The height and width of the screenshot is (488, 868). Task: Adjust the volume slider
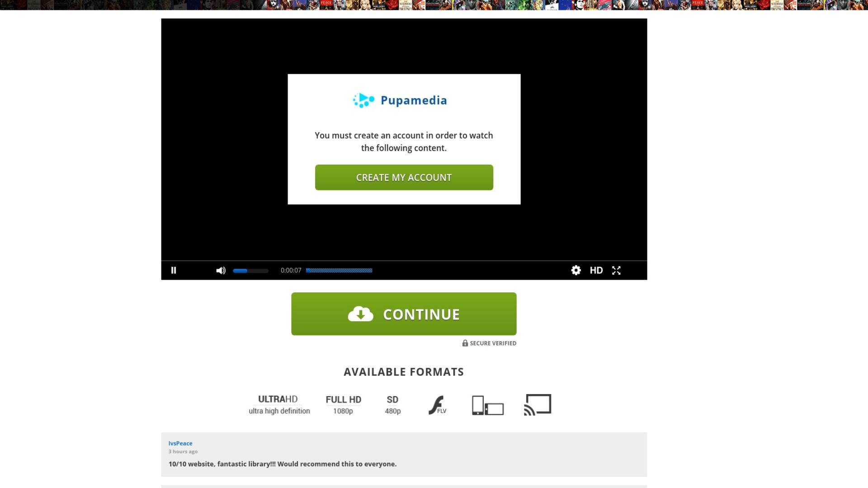[x=250, y=271]
